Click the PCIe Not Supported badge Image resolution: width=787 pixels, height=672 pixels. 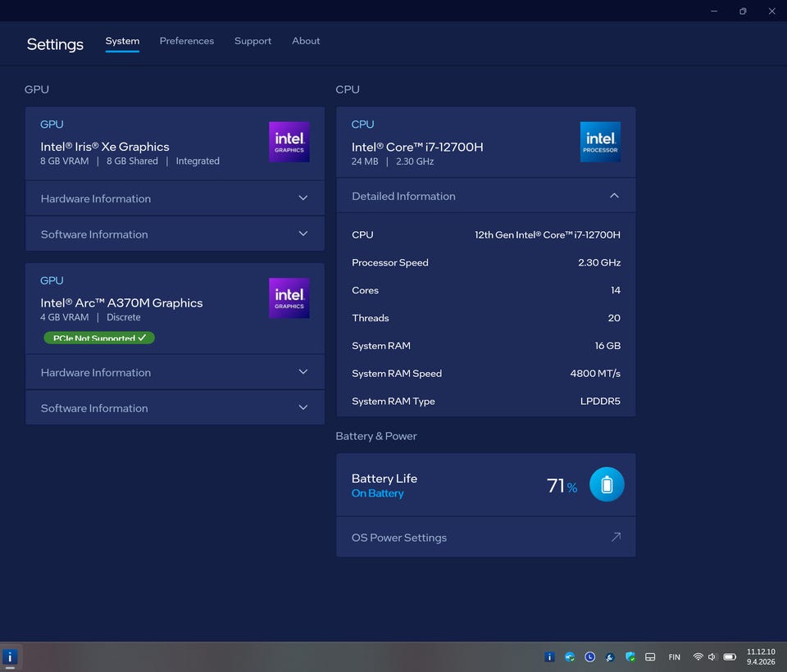(x=99, y=338)
